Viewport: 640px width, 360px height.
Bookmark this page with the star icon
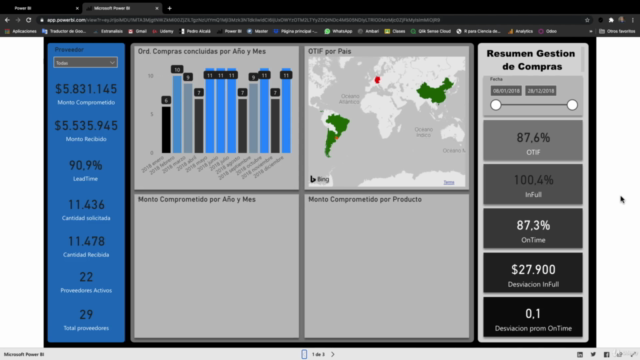[587, 20]
